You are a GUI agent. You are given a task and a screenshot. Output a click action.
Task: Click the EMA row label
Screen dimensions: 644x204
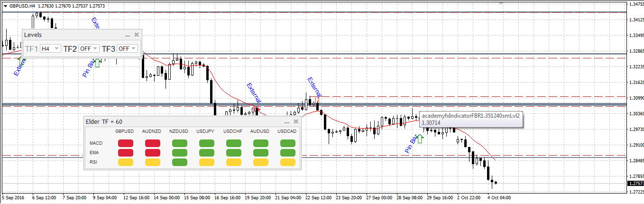click(x=94, y=152)
